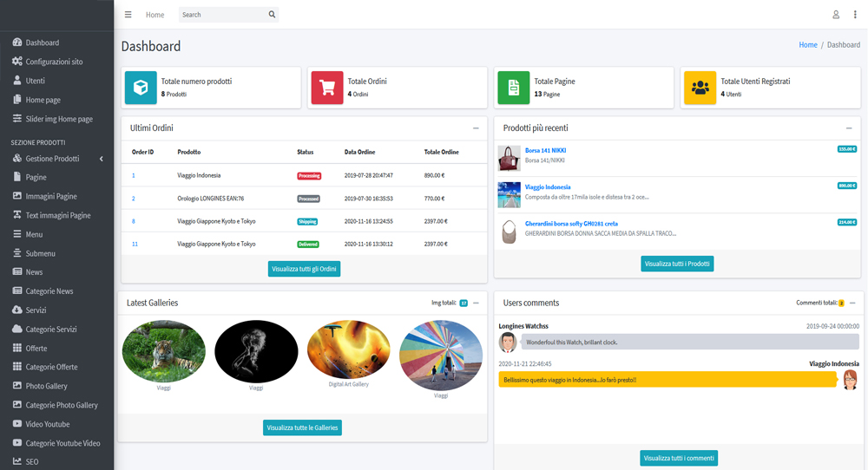Click the yellow registered users icon
868x470 pixels.
coord(700,88)
